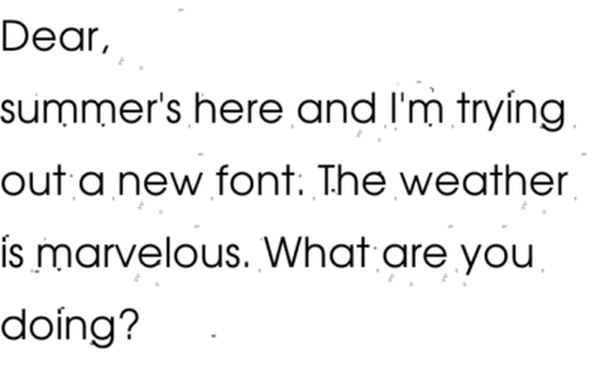Click the word "here" in the text
This screenshot has width=600, height=375.
click(239, 108)
